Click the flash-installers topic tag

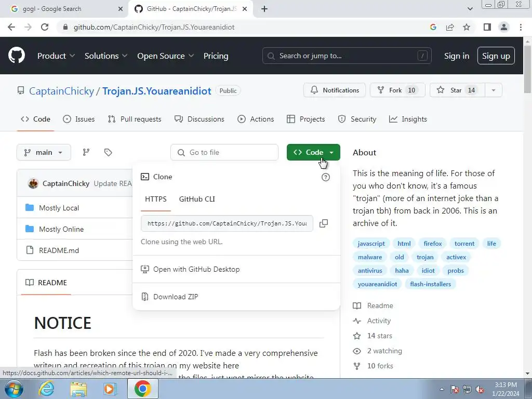430,284
